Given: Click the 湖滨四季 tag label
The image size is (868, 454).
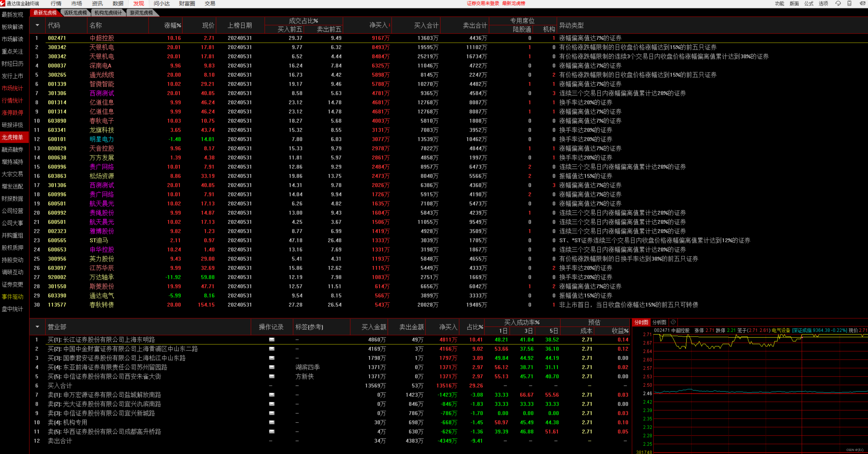Looking at the screenshot, I should (x=308, y=367).
